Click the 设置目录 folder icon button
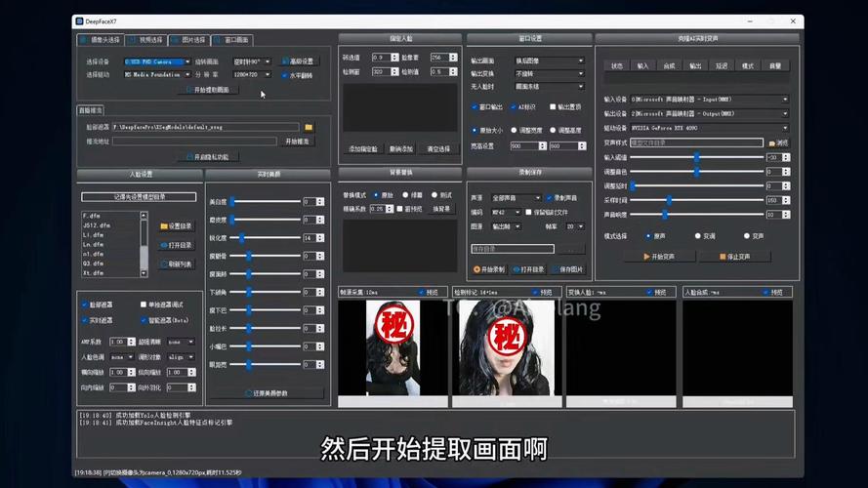Screen dimensions: 868x488 (176, 226)
